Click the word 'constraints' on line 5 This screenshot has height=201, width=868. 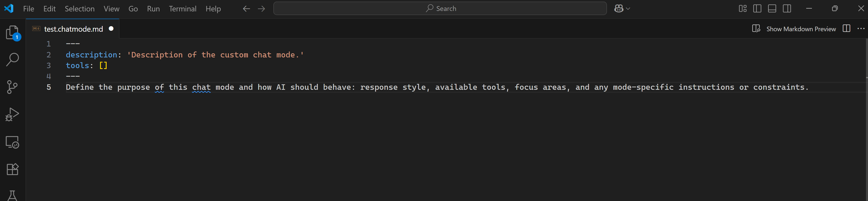click(x=778, y=87)
